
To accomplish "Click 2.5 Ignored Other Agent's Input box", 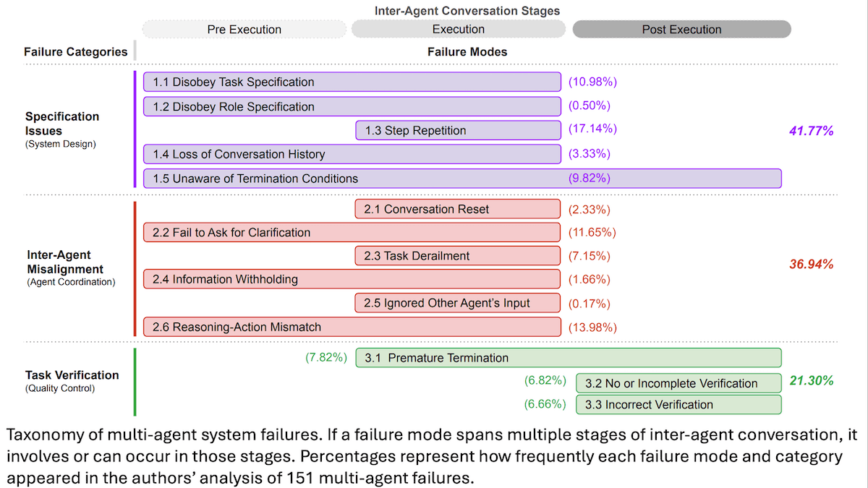I will coord(458,303).
